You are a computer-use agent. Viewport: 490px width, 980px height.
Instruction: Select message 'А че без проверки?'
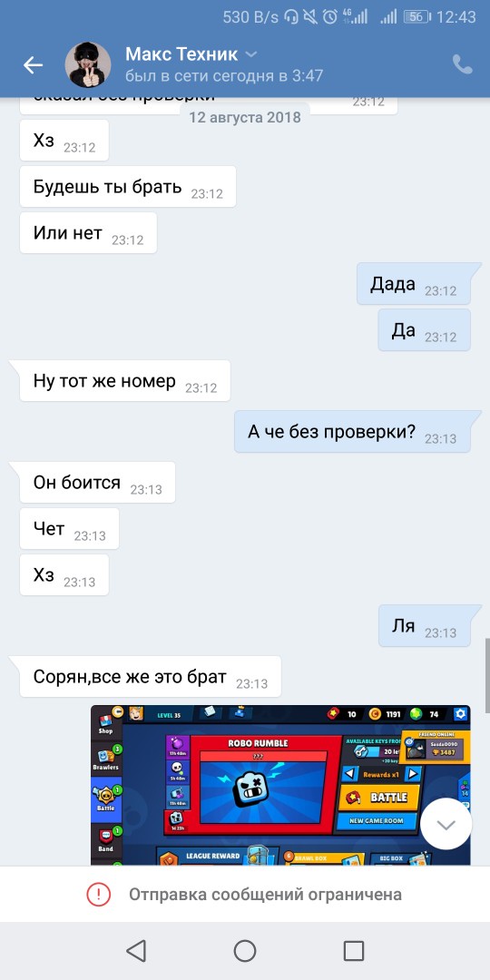[x=352, y=431]
